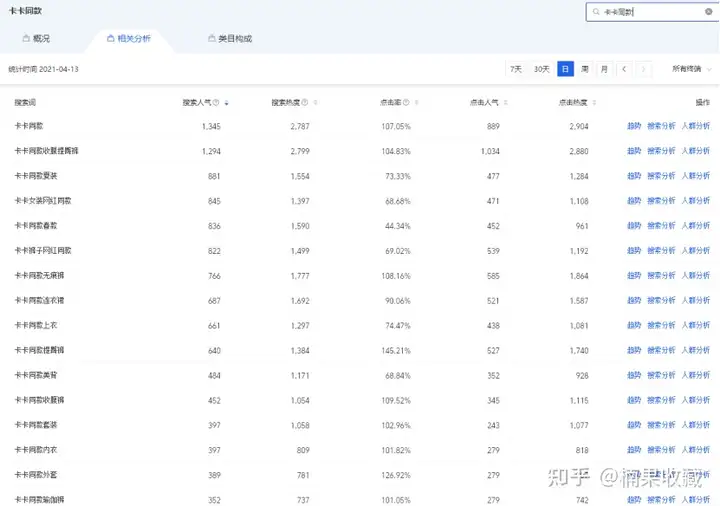
Task: Open 人群分析 for the row with 搜索人气 845
Action: [696, 201]
